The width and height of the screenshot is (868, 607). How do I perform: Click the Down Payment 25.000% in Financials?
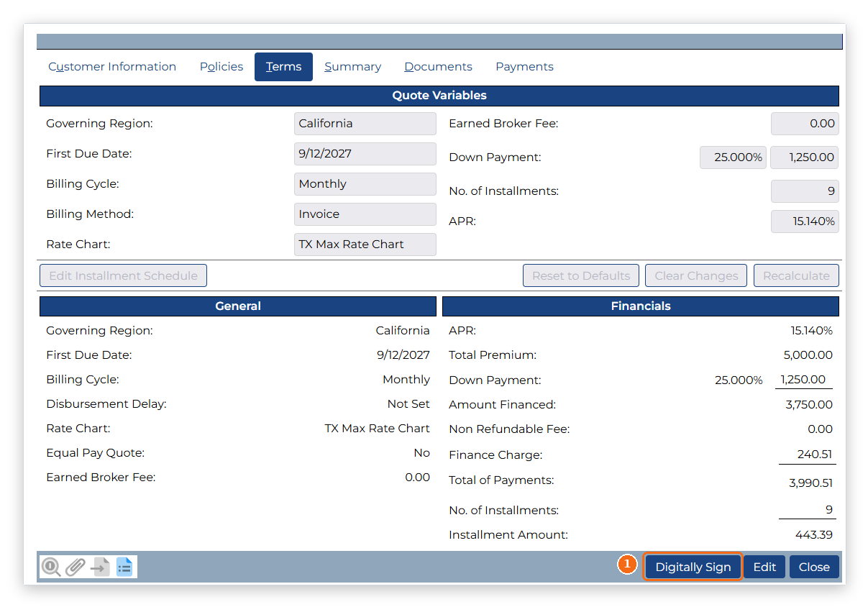(x=739, y=380)
